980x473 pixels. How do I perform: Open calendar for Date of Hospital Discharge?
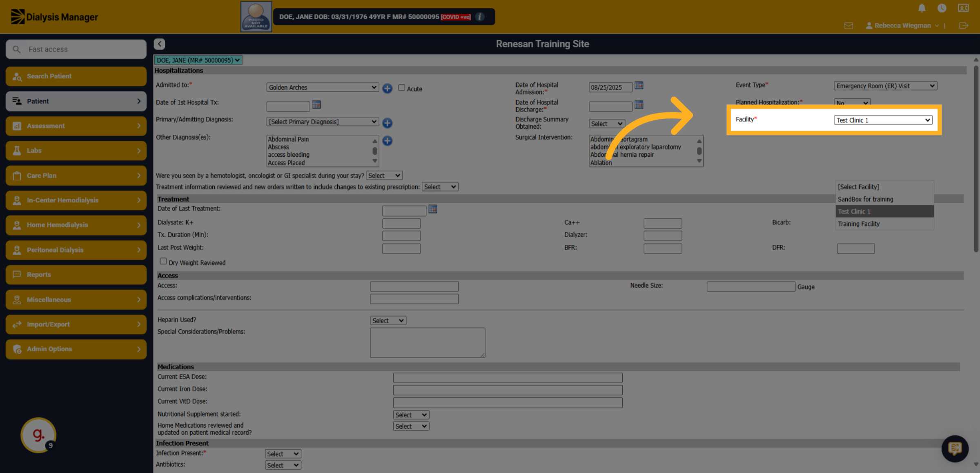point(639,104)
